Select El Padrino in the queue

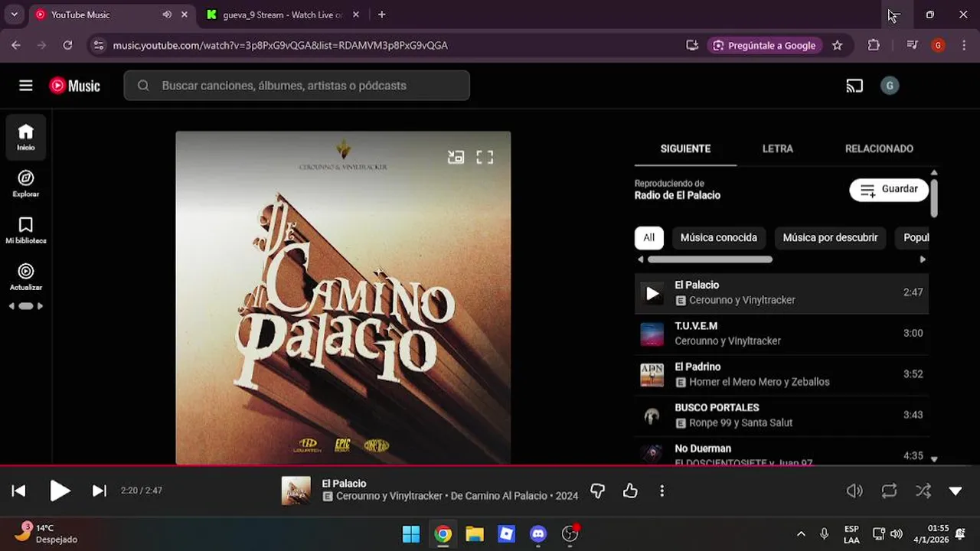click(x=782, y=374)
